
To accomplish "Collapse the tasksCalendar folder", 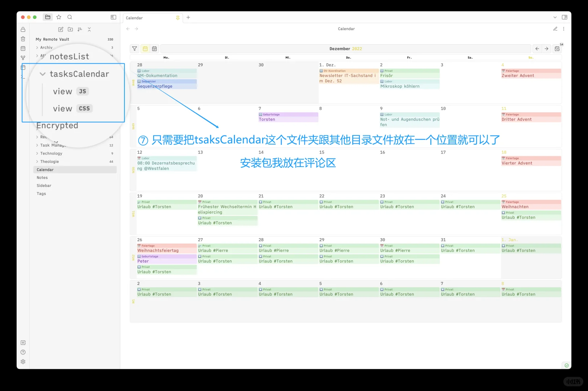I will point(43,74).
